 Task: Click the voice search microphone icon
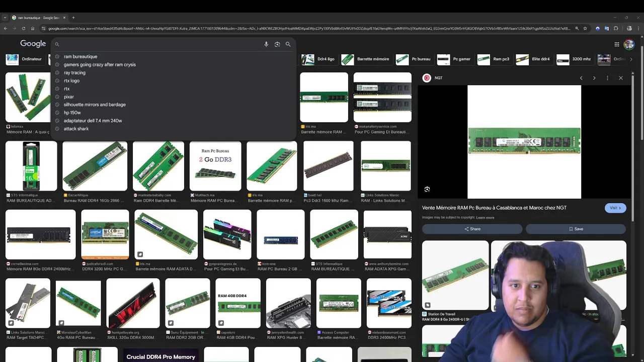click(x=266, y=44)
